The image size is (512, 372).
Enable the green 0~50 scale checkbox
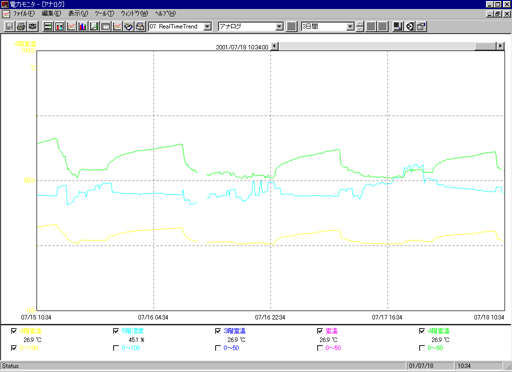pyautogui.click(x=422, y=348)
